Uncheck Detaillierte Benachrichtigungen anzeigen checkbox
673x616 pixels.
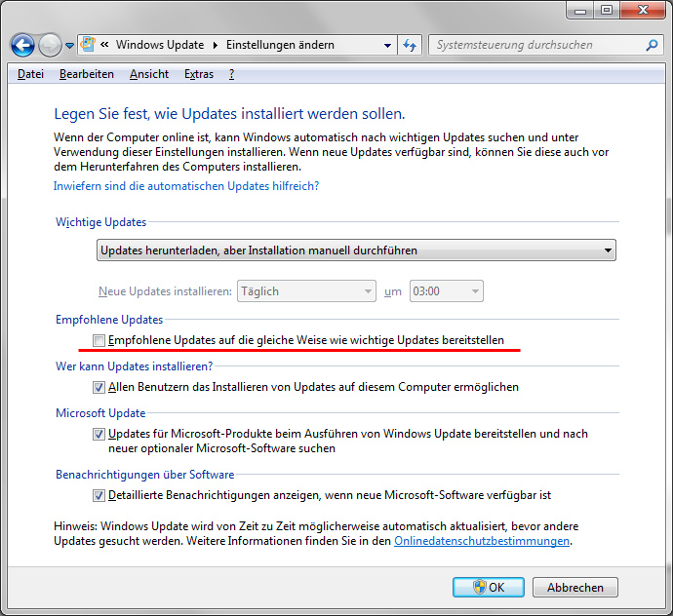coord(99,495)
